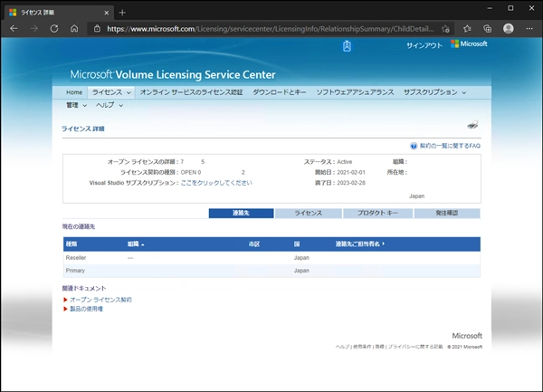Click Japan in the Primary row
This screenshot has width=543, height=392.
click(301, 271)
